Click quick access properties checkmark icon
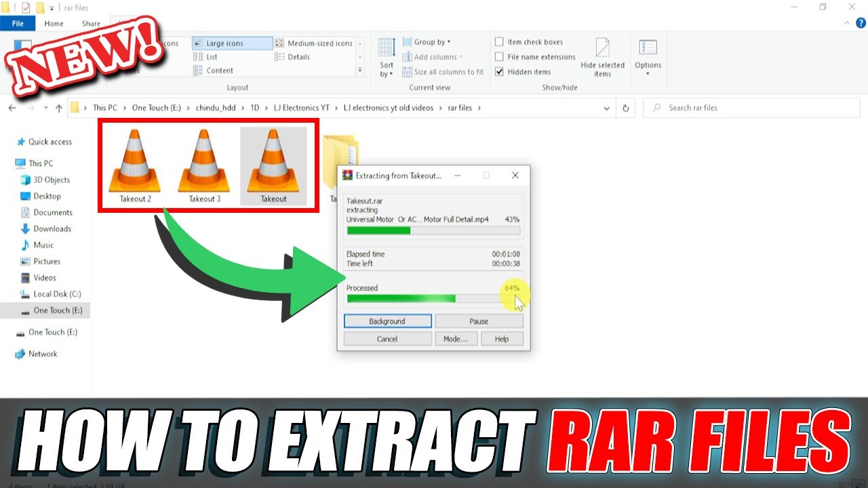Screen dimensions: 868x488 (26, 7)
